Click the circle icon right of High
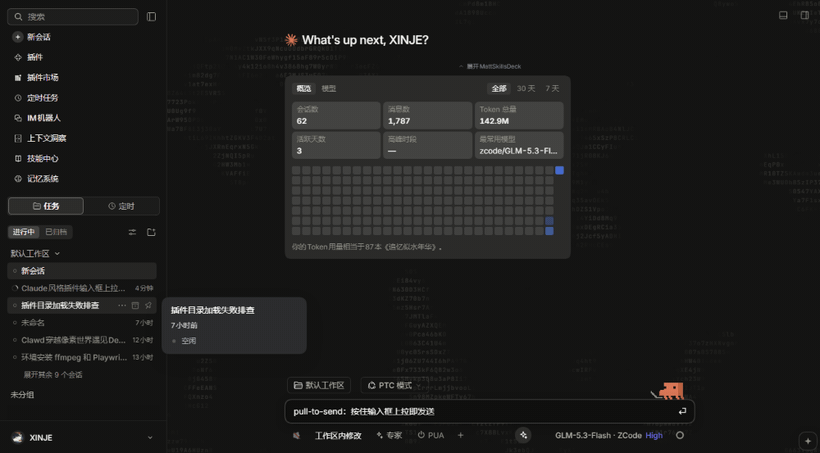 click(x=680, y=435)
